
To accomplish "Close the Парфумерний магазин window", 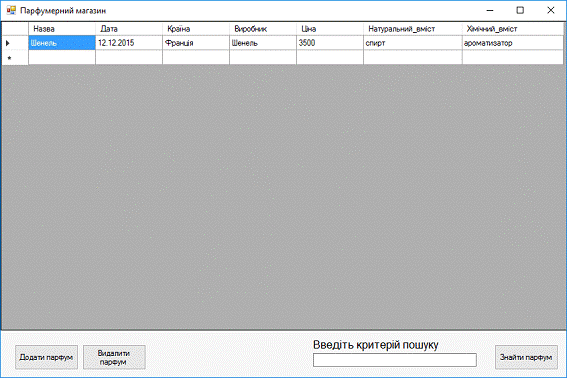I will [550, 10].
